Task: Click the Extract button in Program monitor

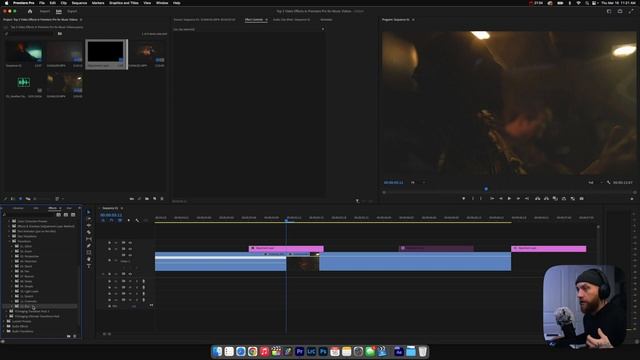Action: click(546, 199)
